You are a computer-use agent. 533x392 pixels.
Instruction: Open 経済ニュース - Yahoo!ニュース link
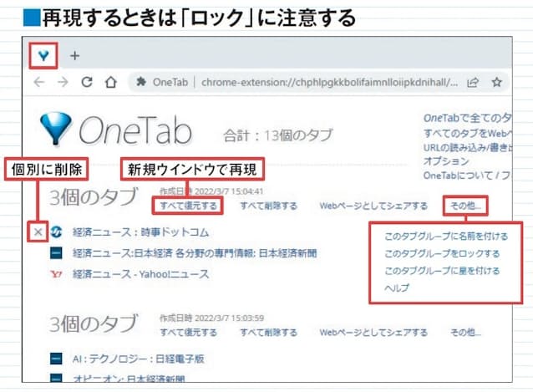click(x=140, y=274)
